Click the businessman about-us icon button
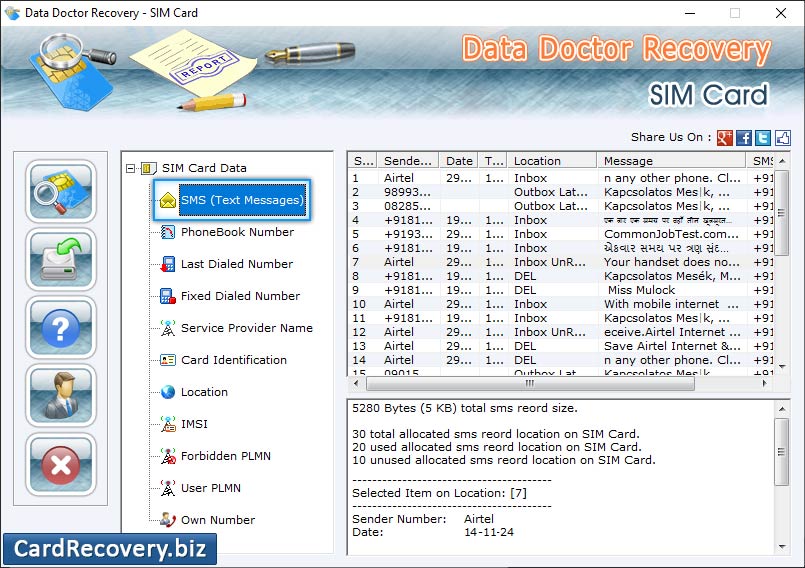Viewport: 805px width, 568px height. 61,396
